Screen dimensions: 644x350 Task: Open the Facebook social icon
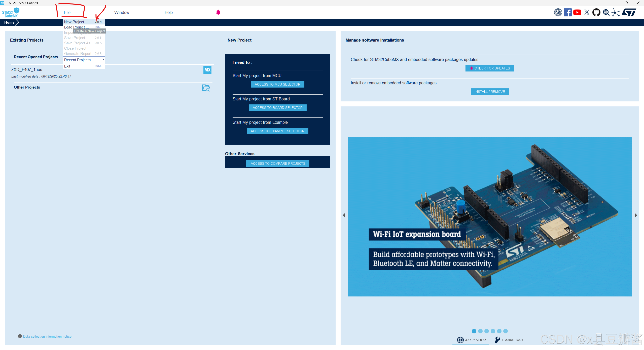pyautogui.click(x=567, y=12)
